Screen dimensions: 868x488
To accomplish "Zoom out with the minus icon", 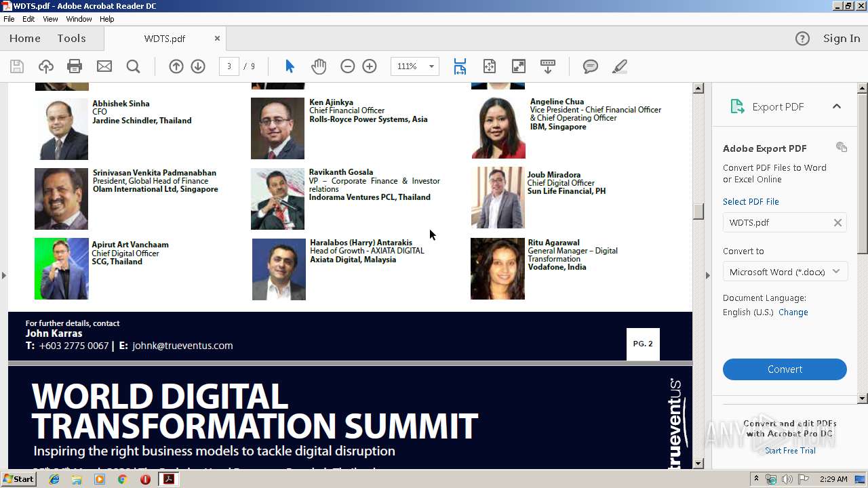I will [348, 66].
